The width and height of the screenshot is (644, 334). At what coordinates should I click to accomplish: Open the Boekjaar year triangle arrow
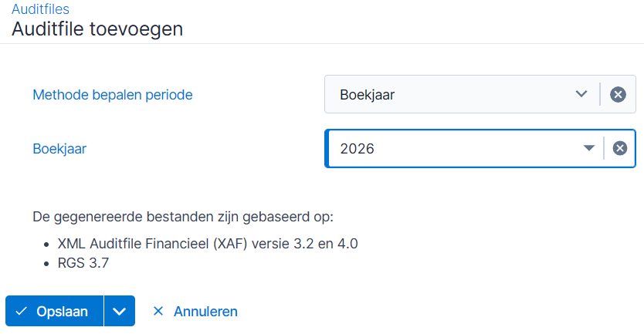coord(589,148)
